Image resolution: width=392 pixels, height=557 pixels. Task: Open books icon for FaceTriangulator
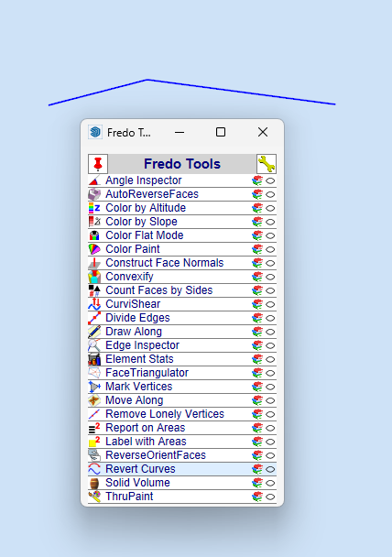tap(257, 373)
